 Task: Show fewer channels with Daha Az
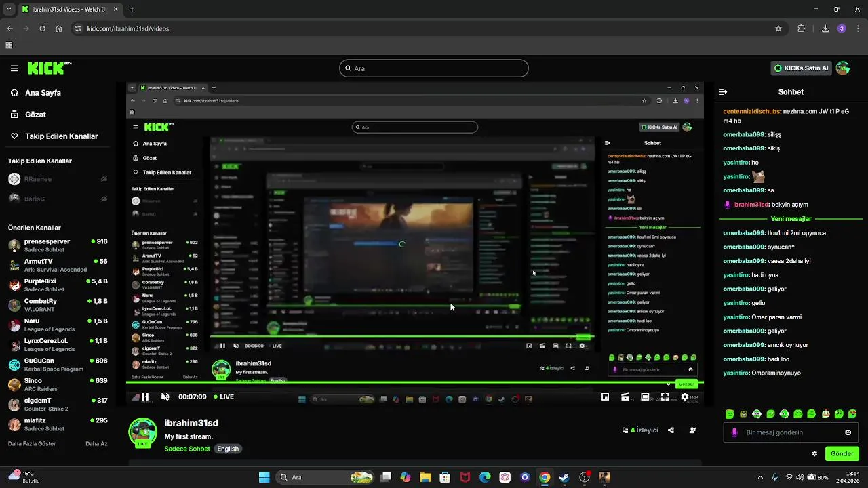click(x=96, y=444)
